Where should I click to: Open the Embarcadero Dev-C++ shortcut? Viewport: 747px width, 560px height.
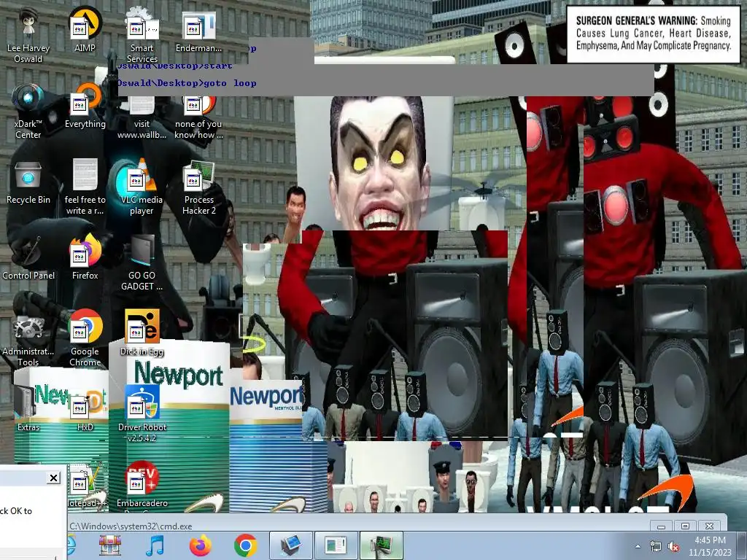(142, 486)
